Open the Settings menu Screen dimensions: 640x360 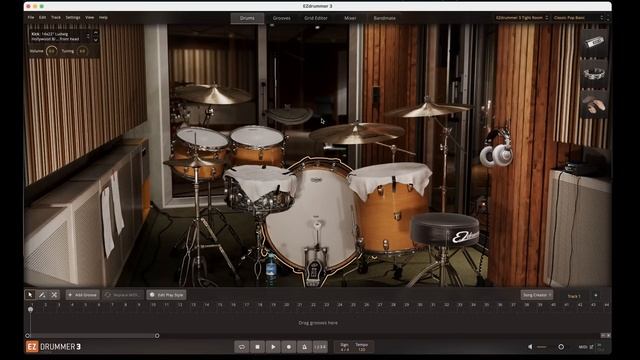click(x=73, y=18)
